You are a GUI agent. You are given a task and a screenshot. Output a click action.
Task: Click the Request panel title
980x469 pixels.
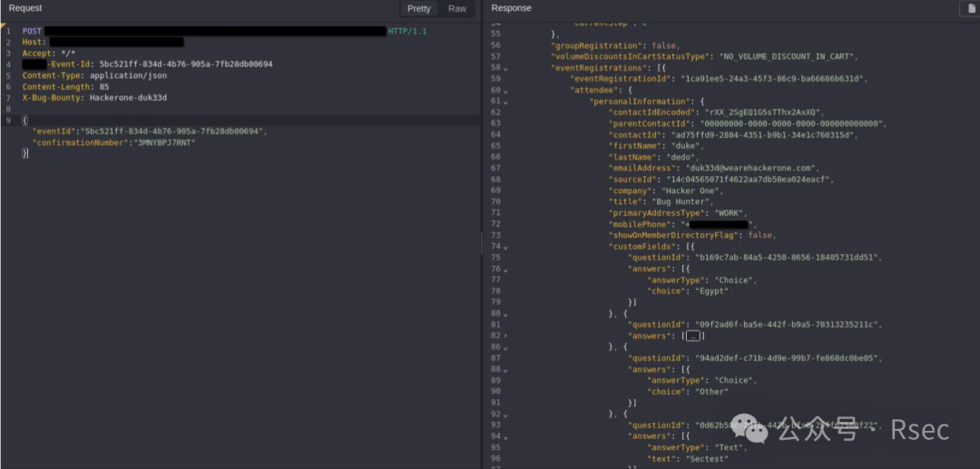click(x=25, y=8)
